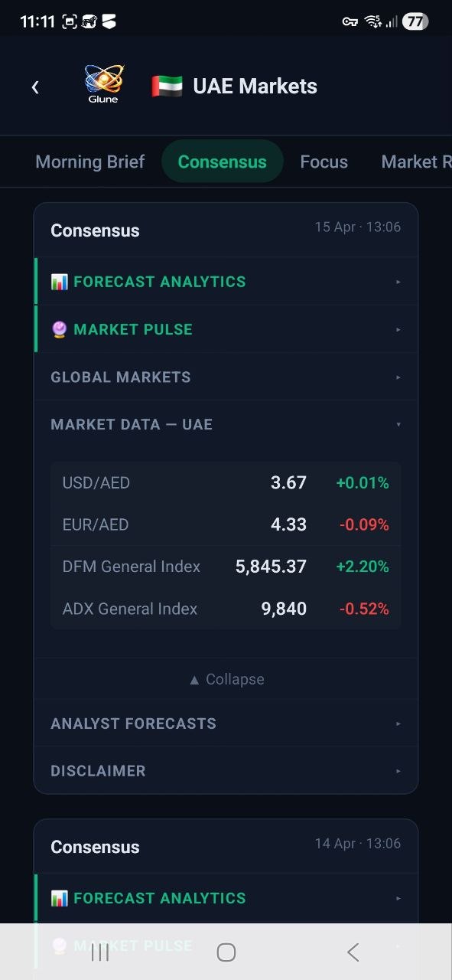Switch to the Morning Brief tab
The width and height of the screenshot is (452, 980).
tap(89, 162)
